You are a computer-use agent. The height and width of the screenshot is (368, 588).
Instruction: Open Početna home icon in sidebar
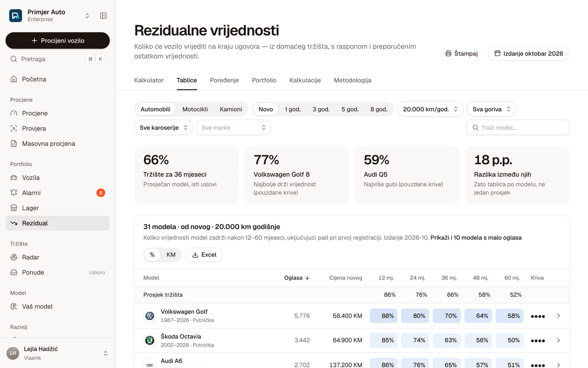[14, 79]
